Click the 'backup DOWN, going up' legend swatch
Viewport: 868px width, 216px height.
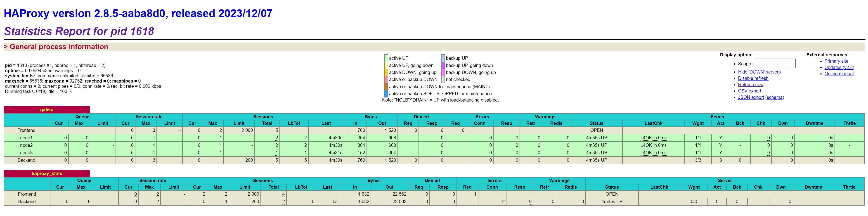[x=443, y=72]
